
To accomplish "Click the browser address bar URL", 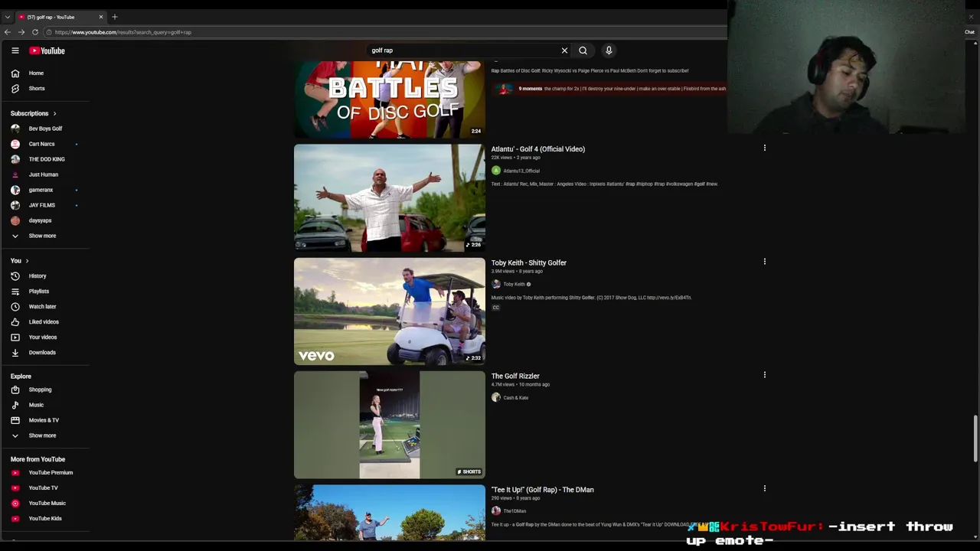I will [122, 32].
